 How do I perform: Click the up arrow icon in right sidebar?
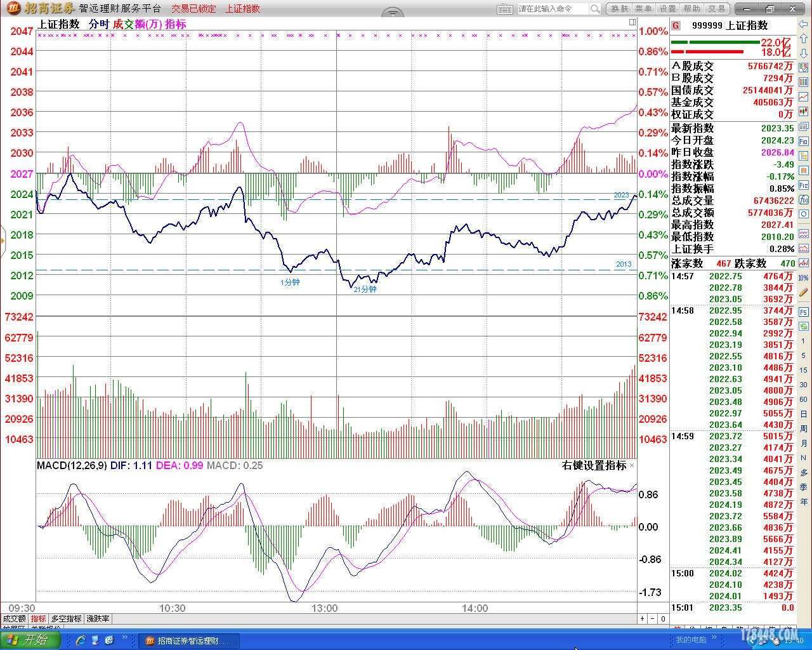[804, 39]
